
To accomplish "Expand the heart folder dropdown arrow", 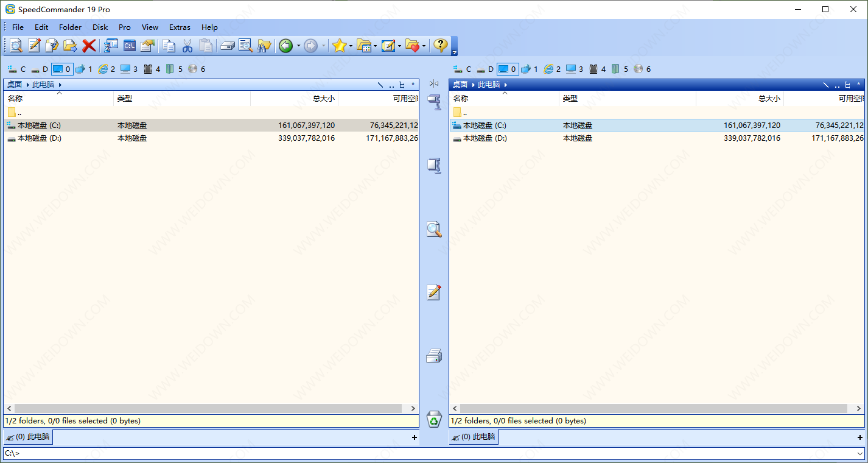I will pyautogui.click(x=424, y=46).
